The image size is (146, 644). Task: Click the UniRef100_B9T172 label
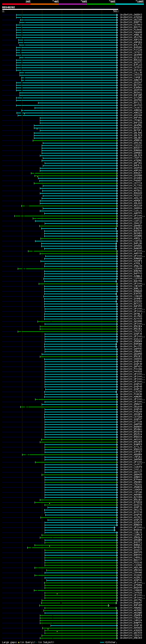click(131, 103)
